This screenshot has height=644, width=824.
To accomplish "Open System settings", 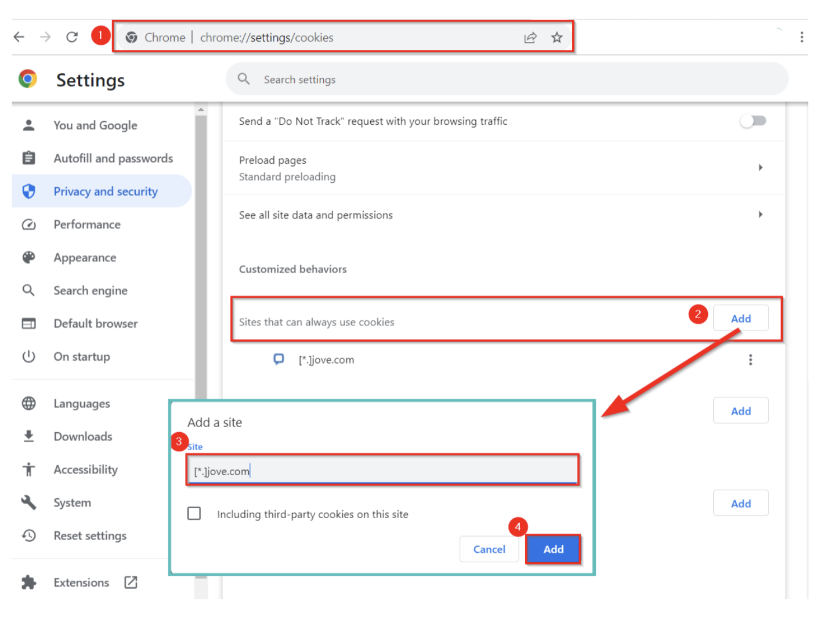I will (x=72, y=502).
